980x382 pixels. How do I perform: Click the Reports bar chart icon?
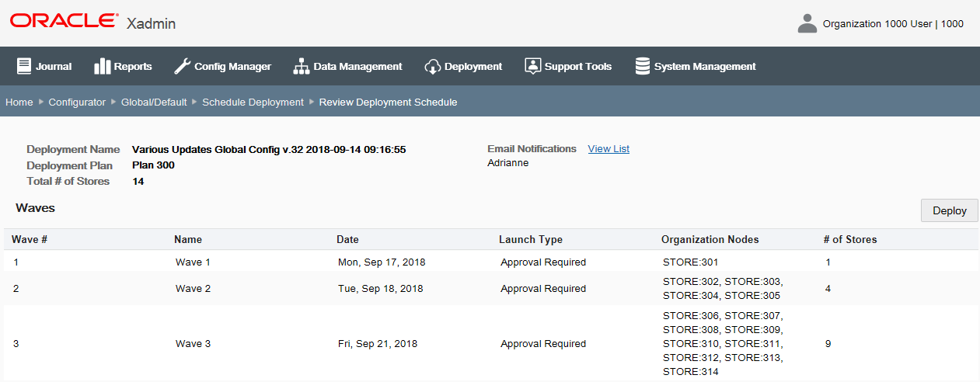[102, 66]
